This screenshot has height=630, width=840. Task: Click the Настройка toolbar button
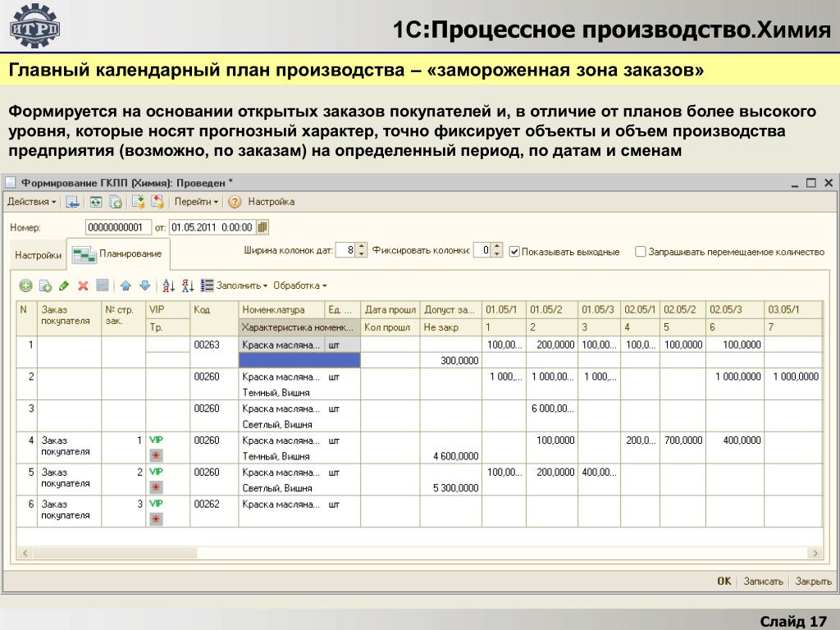[x=271, y=202]
